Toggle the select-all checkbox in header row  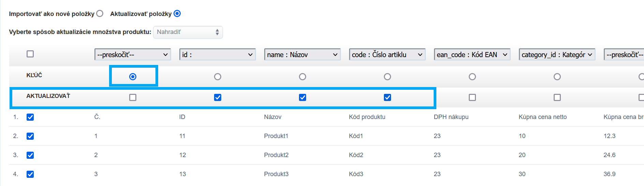(30, 54)
